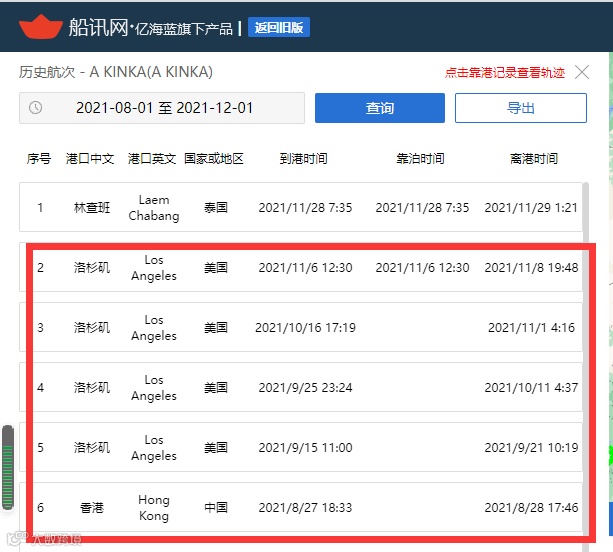Click arrival time 2021/11/6 12:30
The width and height of the screenshot is (613, 552).
pos(305,267)
